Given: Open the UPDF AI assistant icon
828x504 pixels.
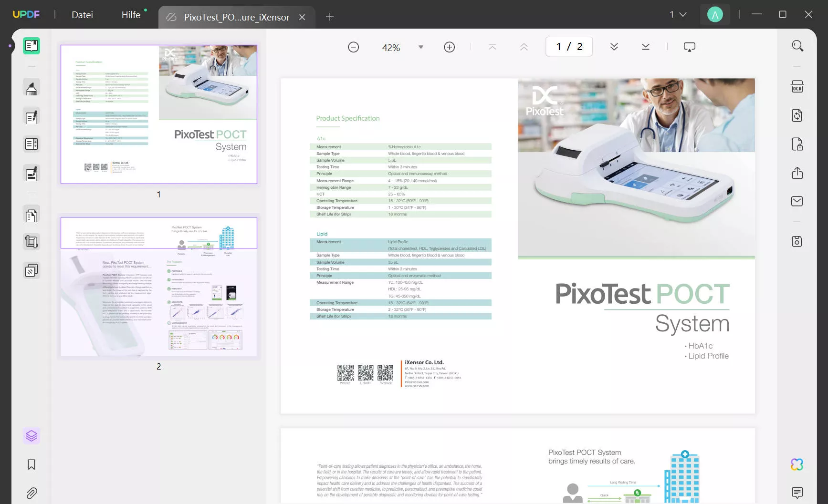Looking at the screenshot, I should (x=797, y=464).
